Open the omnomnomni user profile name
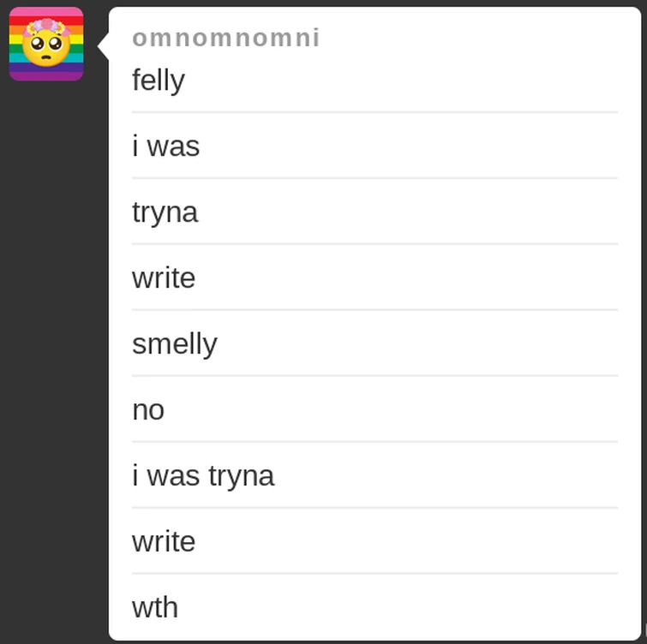 point(225,38)
